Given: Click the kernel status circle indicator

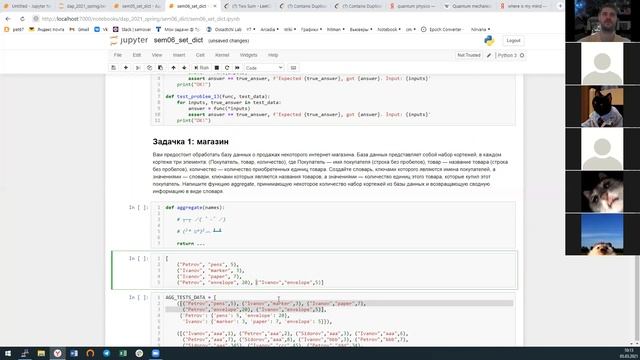Looking at the screenshot, I should (x=522, y=55).
